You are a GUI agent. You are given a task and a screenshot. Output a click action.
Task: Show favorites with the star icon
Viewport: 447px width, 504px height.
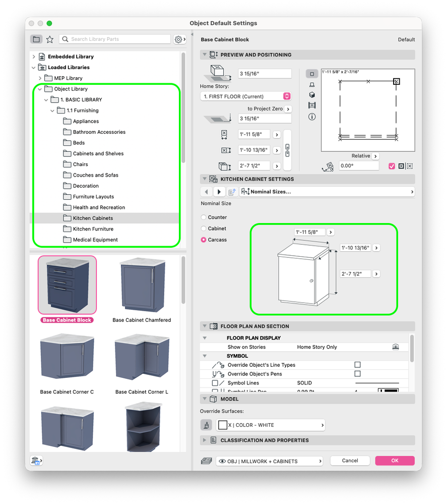click(x=50, y=39)
